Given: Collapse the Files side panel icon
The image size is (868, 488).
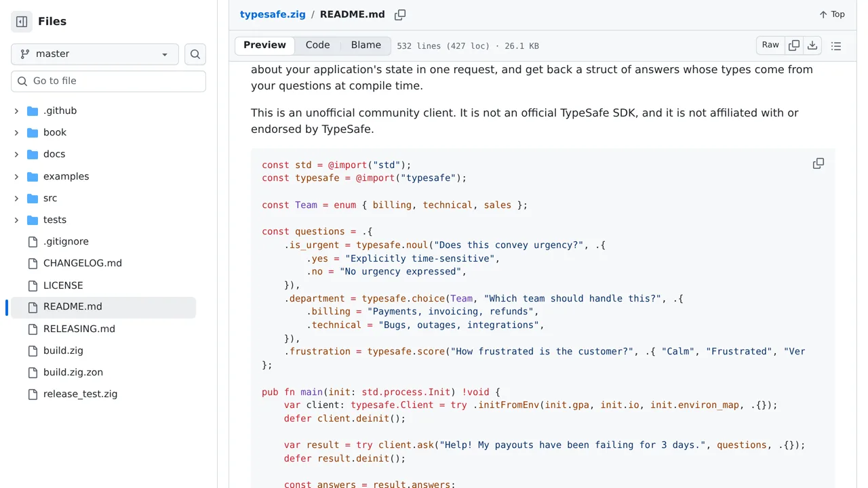Looking at the screenshot, I should pos(22,22).
